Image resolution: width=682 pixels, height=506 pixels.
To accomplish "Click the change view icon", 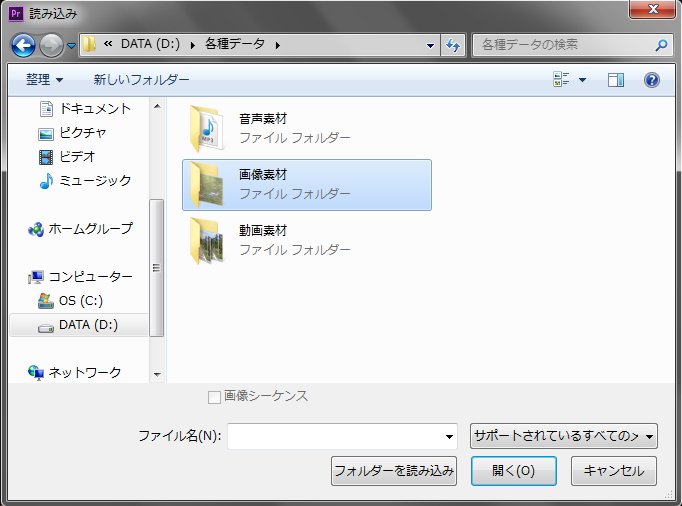I will 561,80.
